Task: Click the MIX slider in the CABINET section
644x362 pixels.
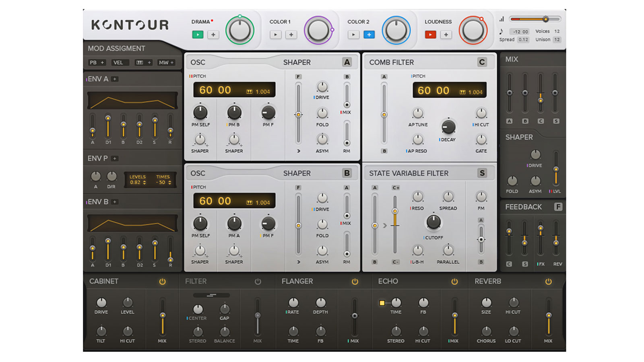Action: pyautogui.click(x=163, y=316)
